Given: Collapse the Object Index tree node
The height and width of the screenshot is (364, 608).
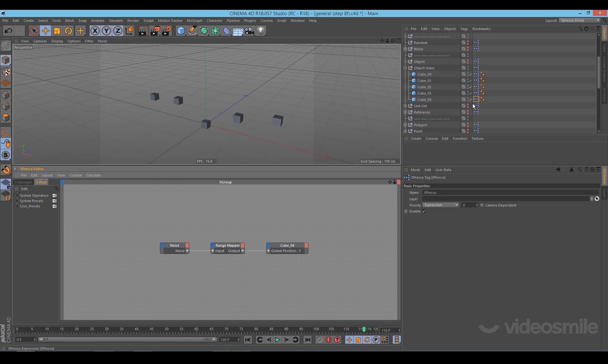Looking at the screenshot, I should click(x=405, y=68).
